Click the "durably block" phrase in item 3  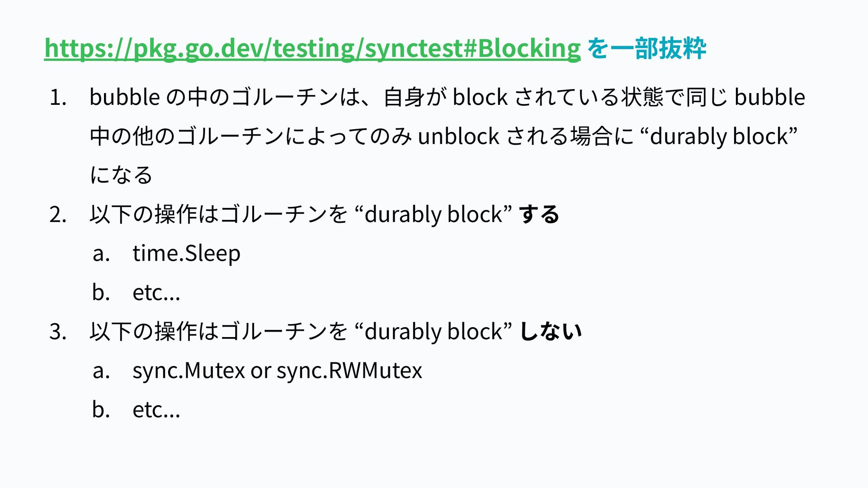point(434,331)
